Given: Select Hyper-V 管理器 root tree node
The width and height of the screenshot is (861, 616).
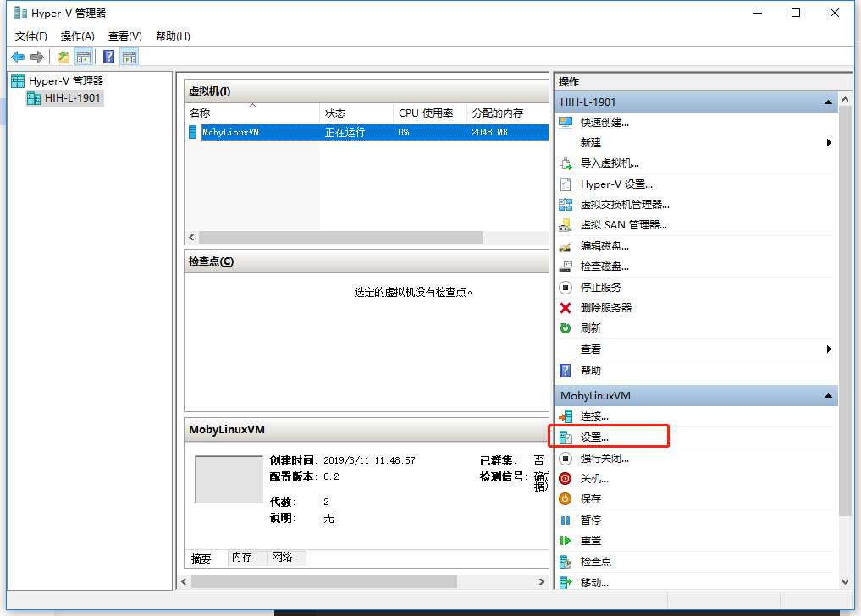Looking at the screenshot, I should tap(66, 80).
